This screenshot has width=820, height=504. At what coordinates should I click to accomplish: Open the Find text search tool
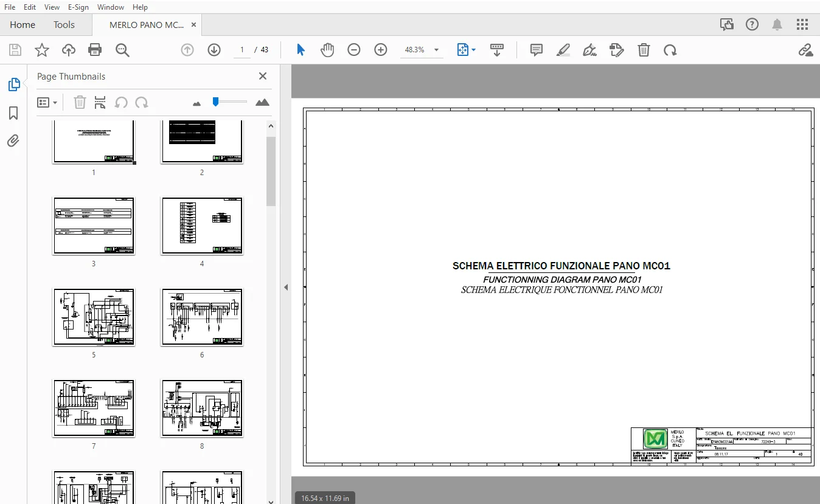[x=122, y=50]
